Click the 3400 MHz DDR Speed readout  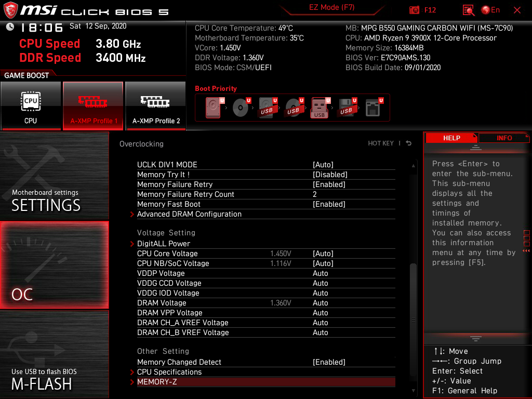pyautogui.click(x=121, y=57)
